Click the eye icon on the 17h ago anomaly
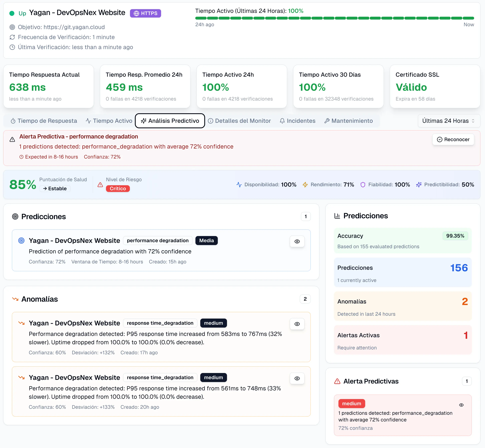Viewport: 485px width, 448px height. [297, 324]
